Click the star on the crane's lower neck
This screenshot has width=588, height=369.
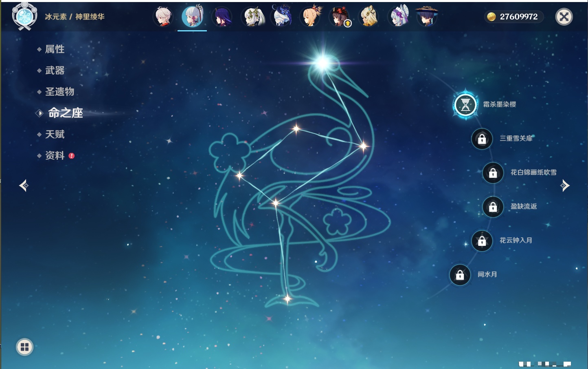pyautogui.click(x=363, y=146)
